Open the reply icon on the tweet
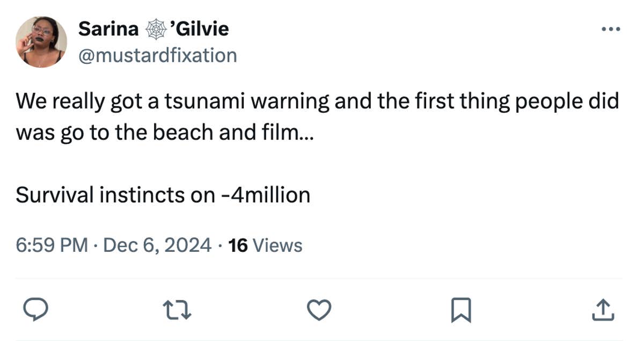Screen dimensions: 644x341 tap(35, 309)
